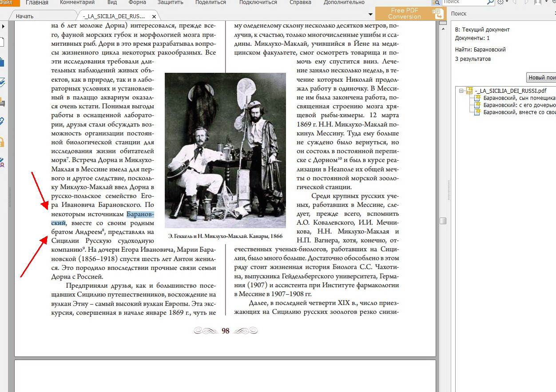Open the search settings gear dropdown
This screenshot has height=392, width=556.
point(503,2)
